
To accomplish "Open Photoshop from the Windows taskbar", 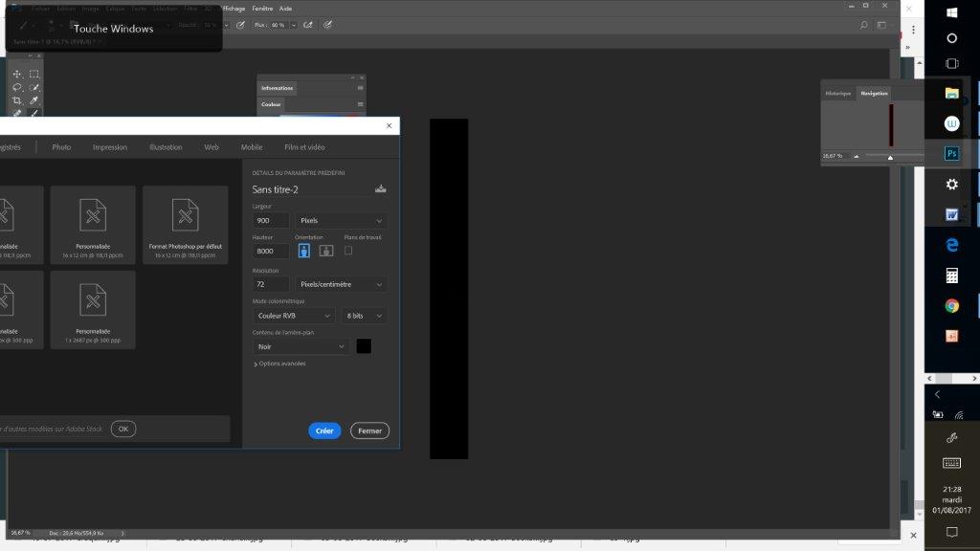I will [951, 153].
